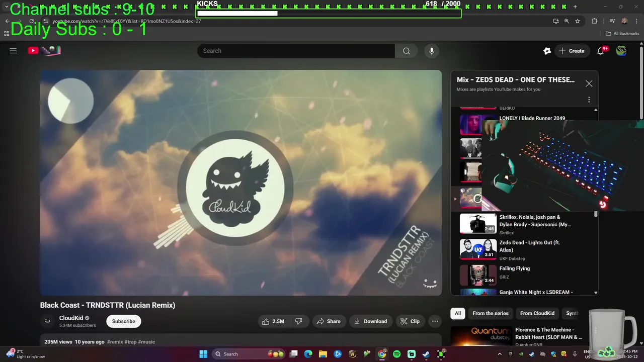Go to the YouTube home logo
The image size is (644, 362).
coord(44,50)
